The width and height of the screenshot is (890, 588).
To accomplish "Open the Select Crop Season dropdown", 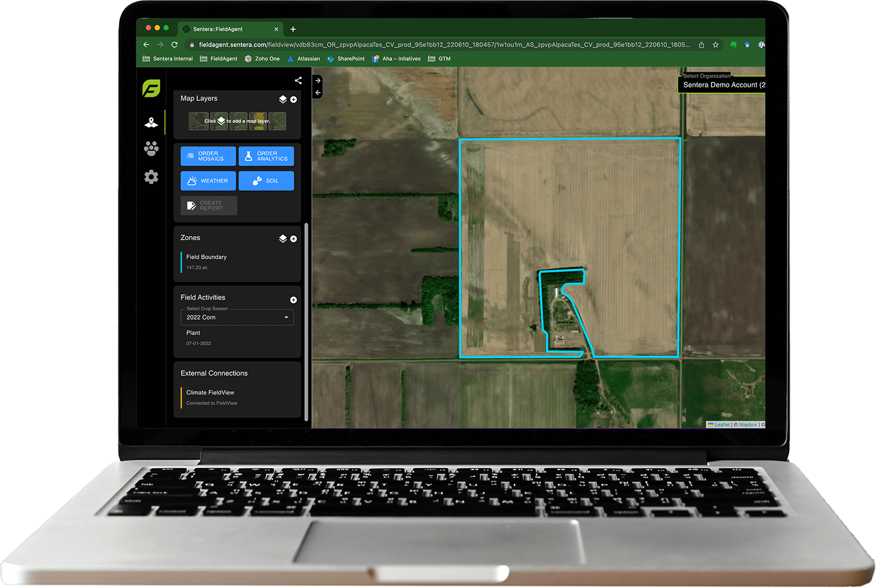I will click(237, 317).
